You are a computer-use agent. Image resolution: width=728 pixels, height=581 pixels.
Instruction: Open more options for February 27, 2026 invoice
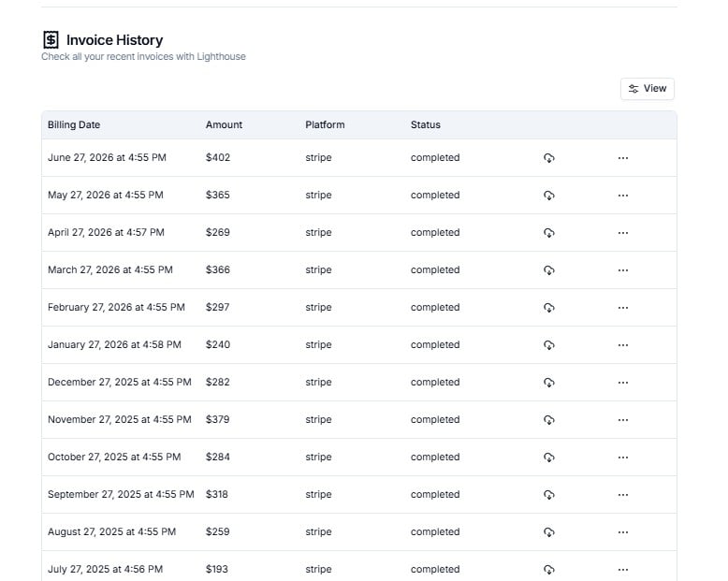(x=623, y=308)
